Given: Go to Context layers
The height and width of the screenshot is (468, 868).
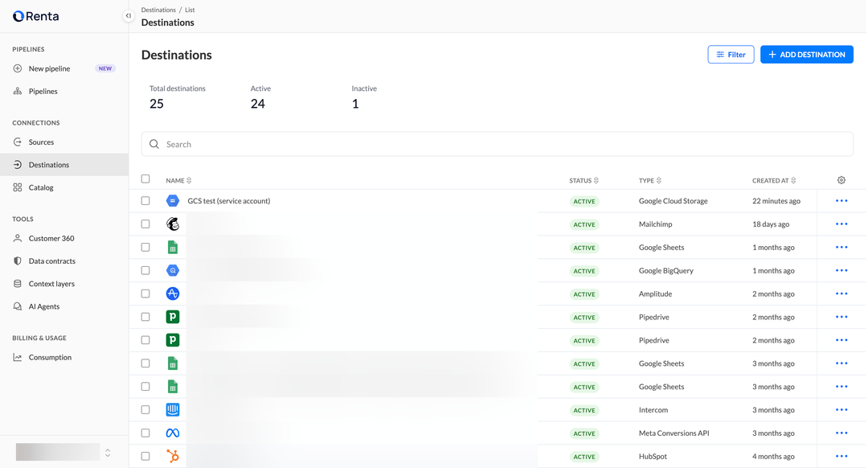Looking at the screenshot, I should point(51,284).
